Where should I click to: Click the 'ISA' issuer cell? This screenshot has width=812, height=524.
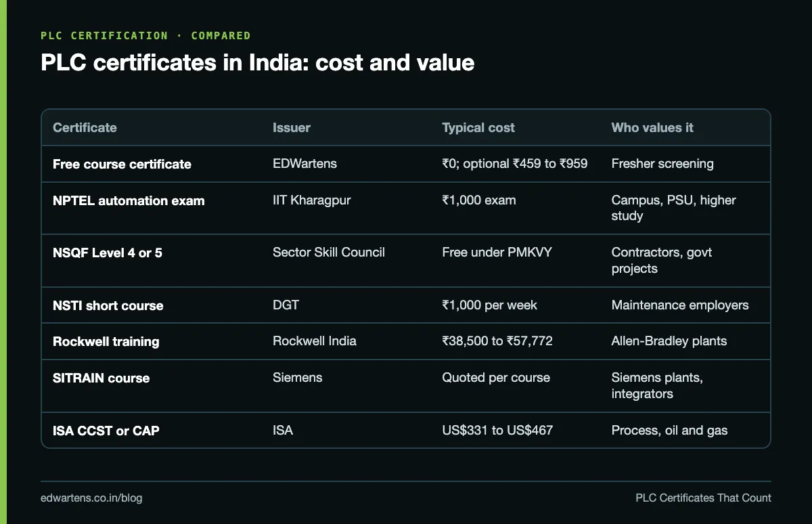click(x=283, y=431)
